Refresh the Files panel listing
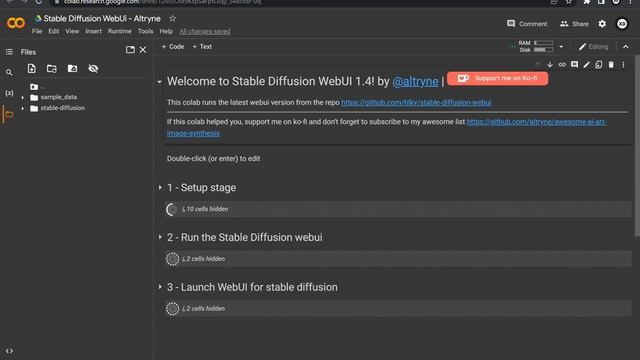This screenshot has height=360, width=640. [x=52, y=69]
